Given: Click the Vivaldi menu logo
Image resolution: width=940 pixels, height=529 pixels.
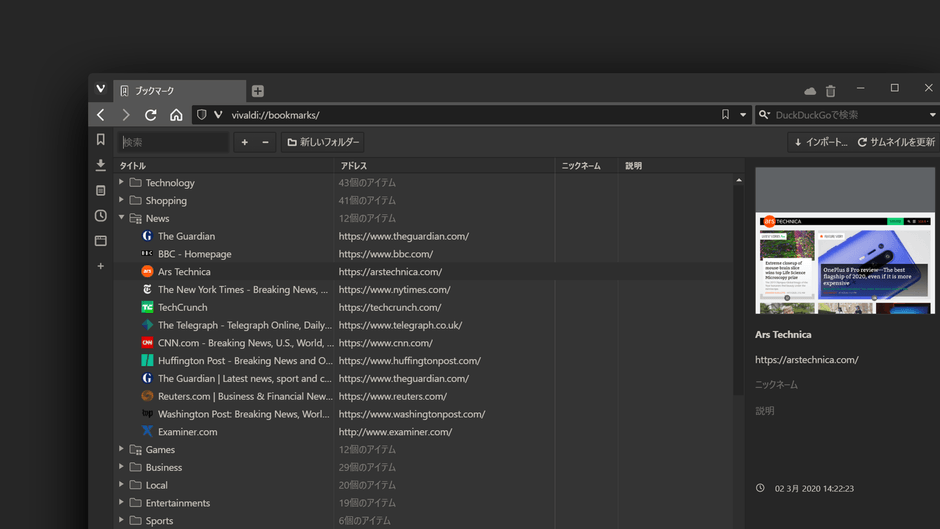Looking at the screenshot, I should click(x=100, y=89).
